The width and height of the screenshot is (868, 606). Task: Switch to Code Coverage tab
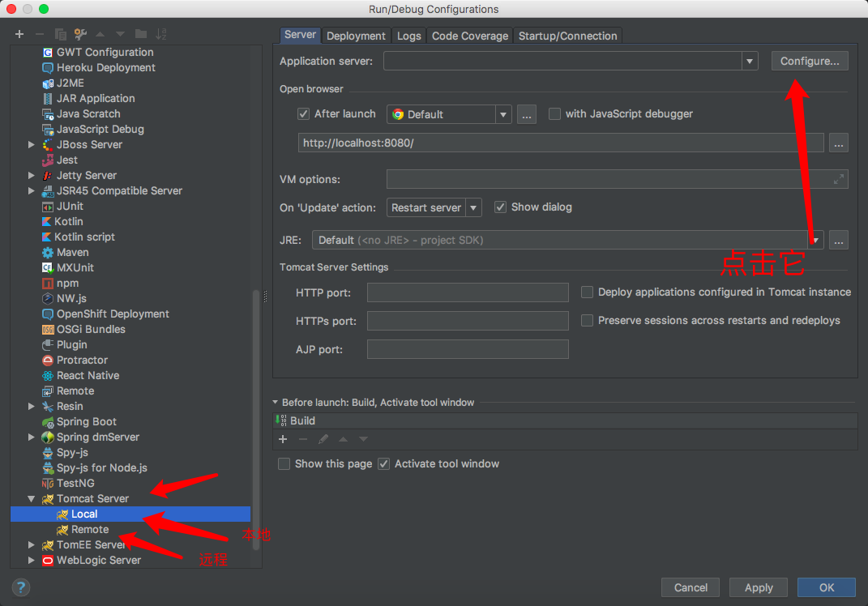pyautogui.click(x=470, y=36)
